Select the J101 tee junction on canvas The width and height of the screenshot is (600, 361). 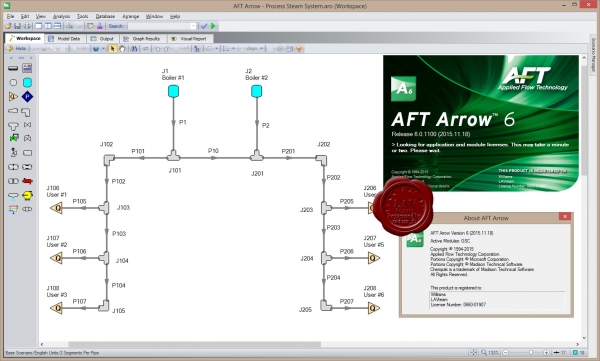(x=173, y=156)
